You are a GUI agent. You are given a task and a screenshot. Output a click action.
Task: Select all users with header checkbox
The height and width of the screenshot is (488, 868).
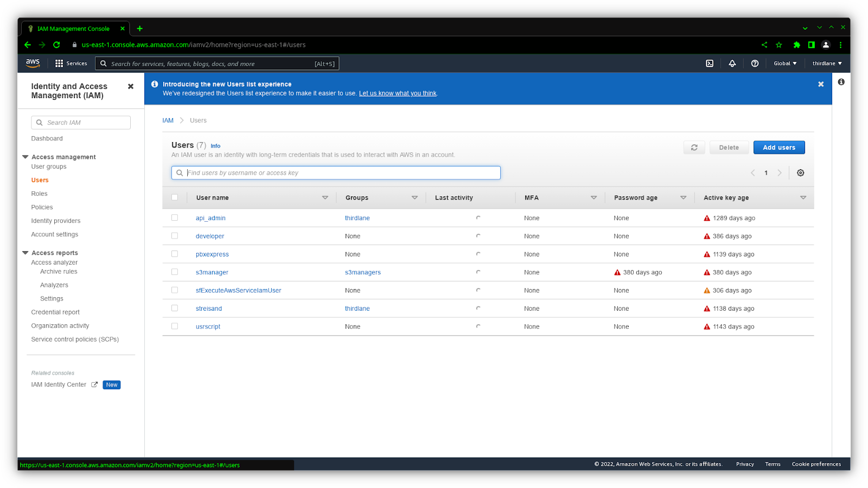[175, 197]
